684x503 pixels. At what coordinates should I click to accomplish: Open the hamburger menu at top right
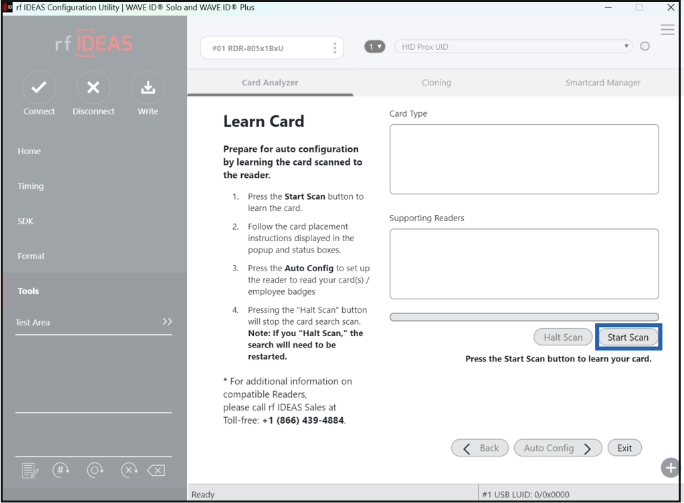click(x=667, y=30)
